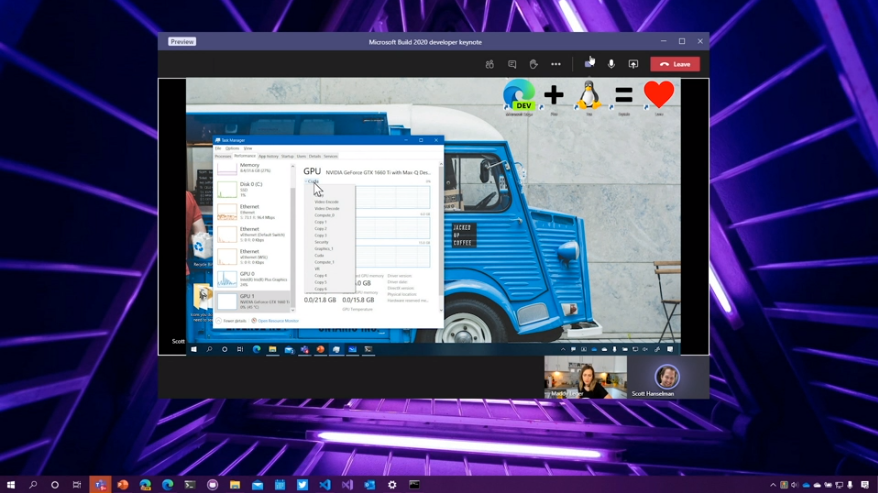This screenshot has height=493, width=878.
Task: Select Disk 0 (C:) performance item
Action: pyautogui.click(x=253, y=189)
